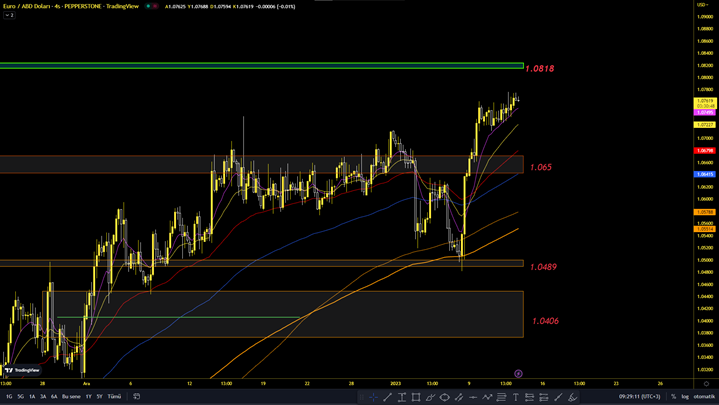Open the chart axis settings gear
This screenshot has height=405, width=719.
point(706,383)
